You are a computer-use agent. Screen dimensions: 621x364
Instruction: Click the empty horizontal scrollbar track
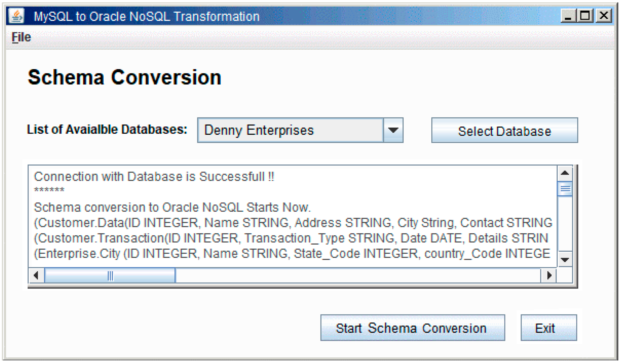coord(358,275)
